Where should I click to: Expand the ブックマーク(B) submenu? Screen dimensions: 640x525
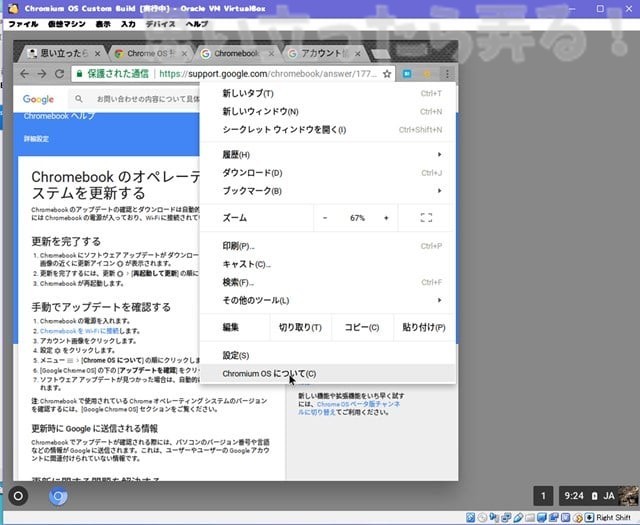point(328,191)
